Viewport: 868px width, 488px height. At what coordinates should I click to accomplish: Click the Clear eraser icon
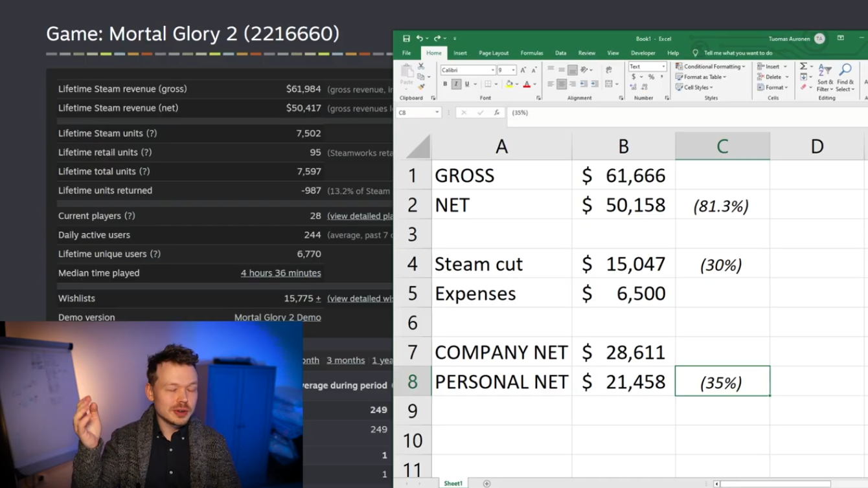[803, 87]
